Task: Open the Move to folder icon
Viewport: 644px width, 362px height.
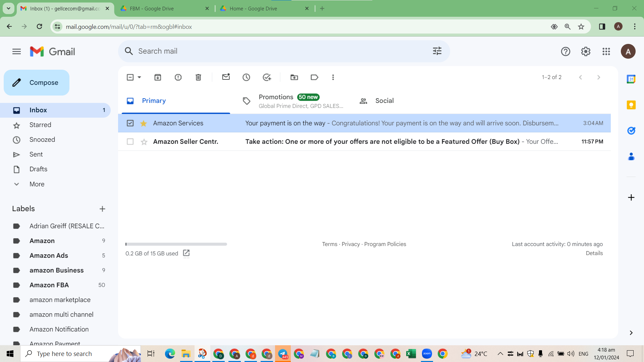Action: 294,77
